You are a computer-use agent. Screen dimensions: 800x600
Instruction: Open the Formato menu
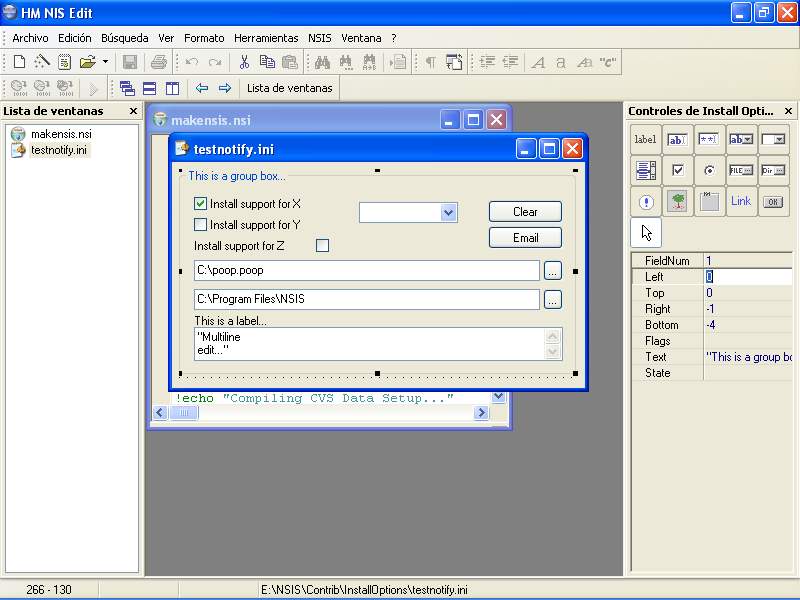(x=204, y=38)
